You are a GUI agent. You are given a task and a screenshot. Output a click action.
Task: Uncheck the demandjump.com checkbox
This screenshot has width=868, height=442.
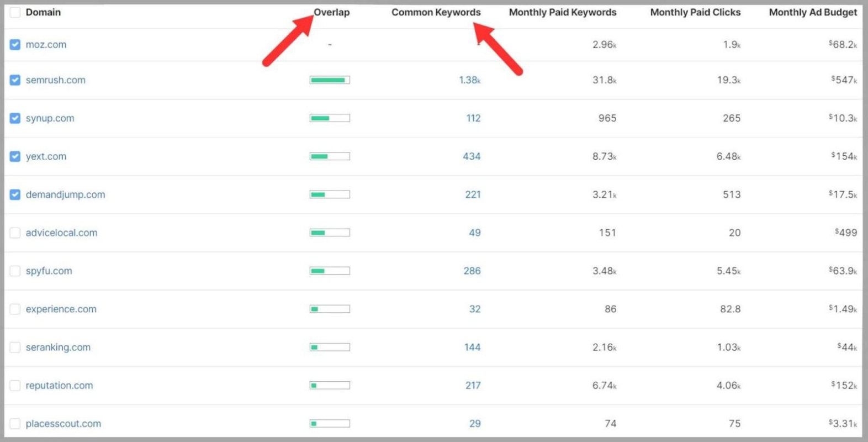pos(15,194)
